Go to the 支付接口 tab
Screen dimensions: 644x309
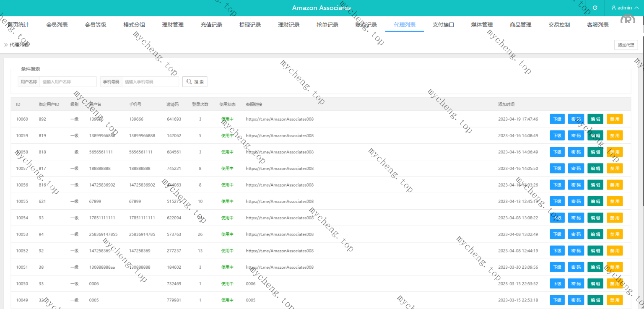pos(443,25)
